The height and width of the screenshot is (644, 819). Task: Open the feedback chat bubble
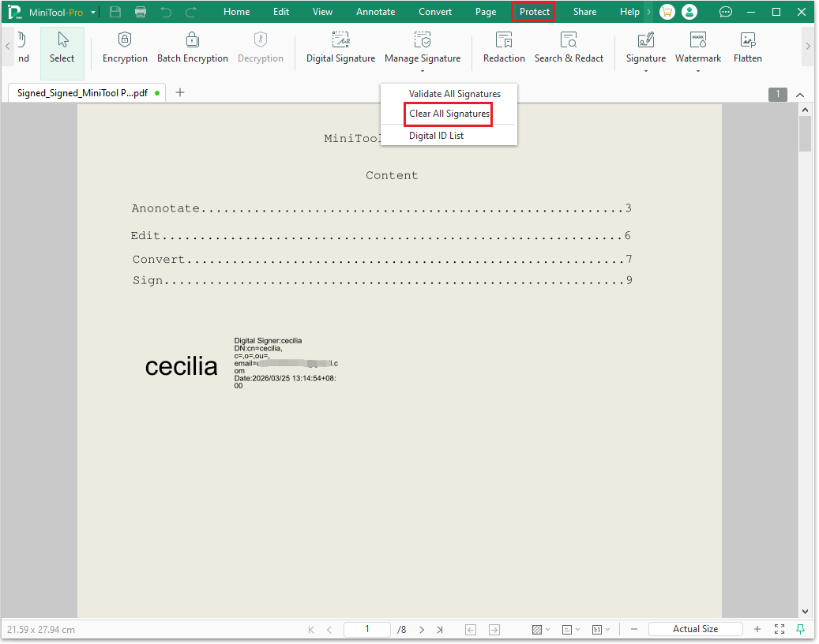725,12
